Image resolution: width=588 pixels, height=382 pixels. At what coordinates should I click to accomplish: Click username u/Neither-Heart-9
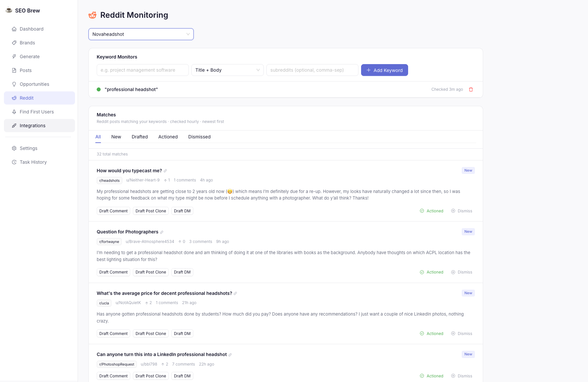coord(143,180)
